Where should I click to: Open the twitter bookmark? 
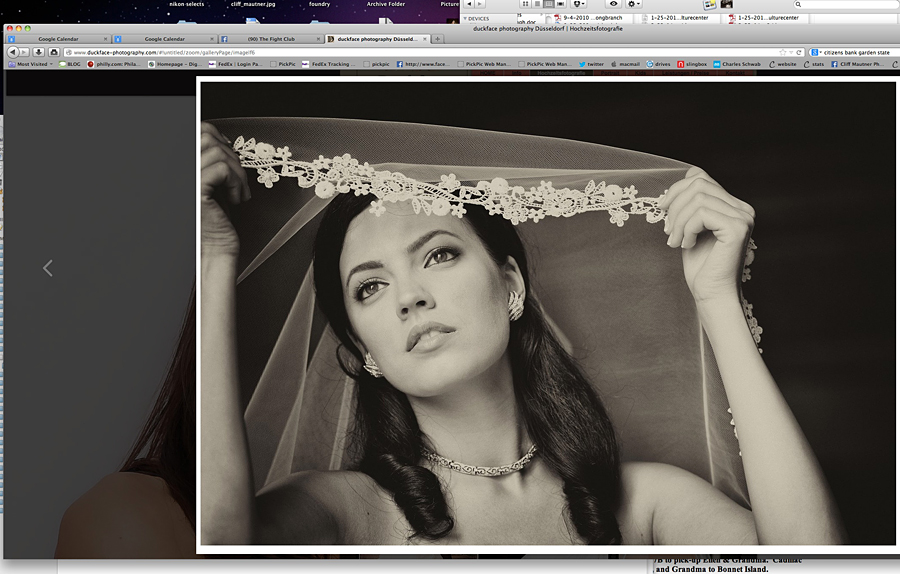(x=591, y=64)
